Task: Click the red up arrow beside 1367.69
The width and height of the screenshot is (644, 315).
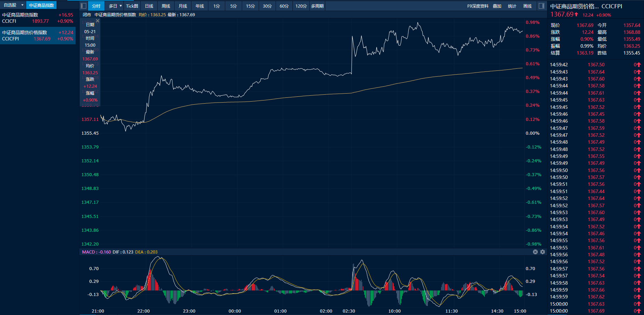Action: point(576,14)
